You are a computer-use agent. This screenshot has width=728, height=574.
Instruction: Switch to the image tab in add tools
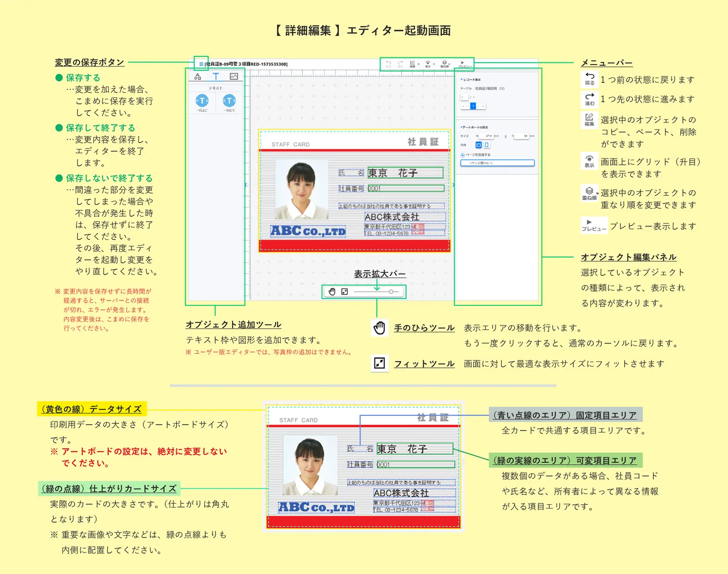234,76
